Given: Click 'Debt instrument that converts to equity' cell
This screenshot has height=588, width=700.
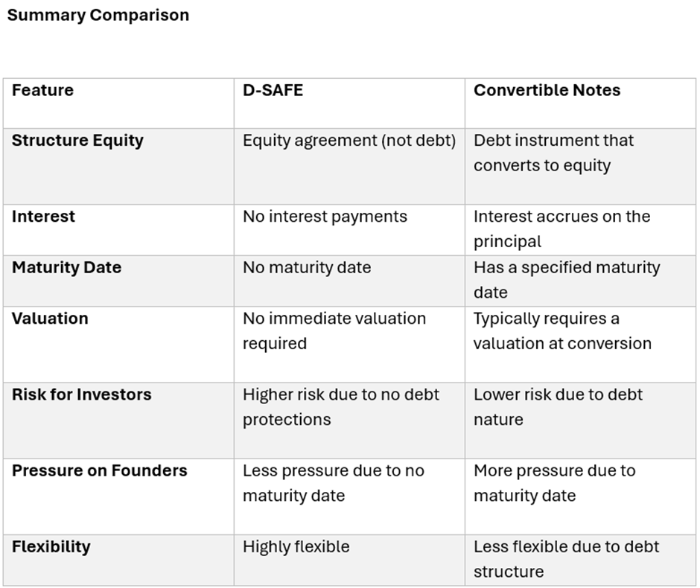Looking at the screenshot, I should pyautogui.click(x=553, y=153).
